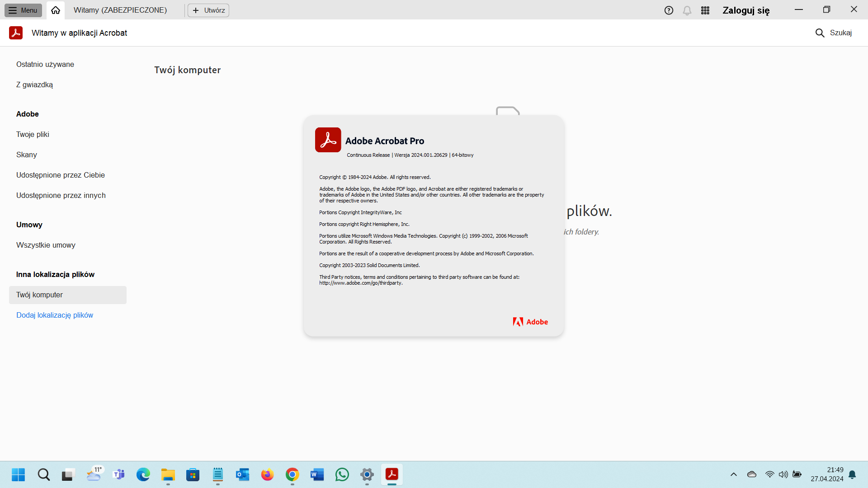This screenshot has height=488, width=868.
Task: Click the thirdparty URL text in the dialog
Action: pyautogui.click(x=361, y=283)
